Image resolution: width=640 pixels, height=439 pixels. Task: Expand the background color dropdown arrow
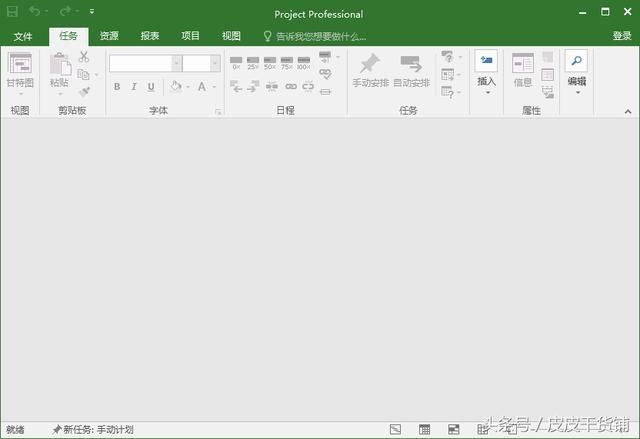coord(188,86)
